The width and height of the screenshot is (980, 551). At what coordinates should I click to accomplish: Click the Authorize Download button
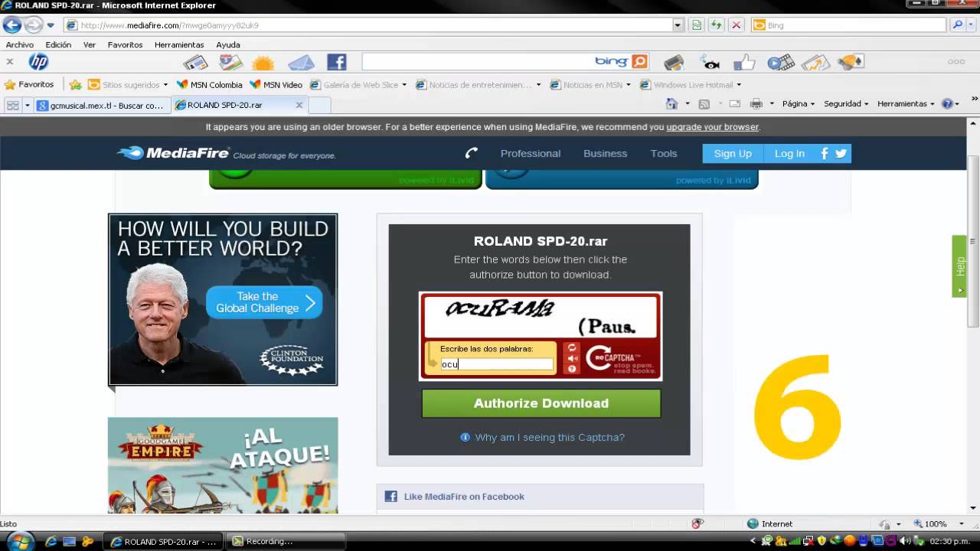pos(541,403)
